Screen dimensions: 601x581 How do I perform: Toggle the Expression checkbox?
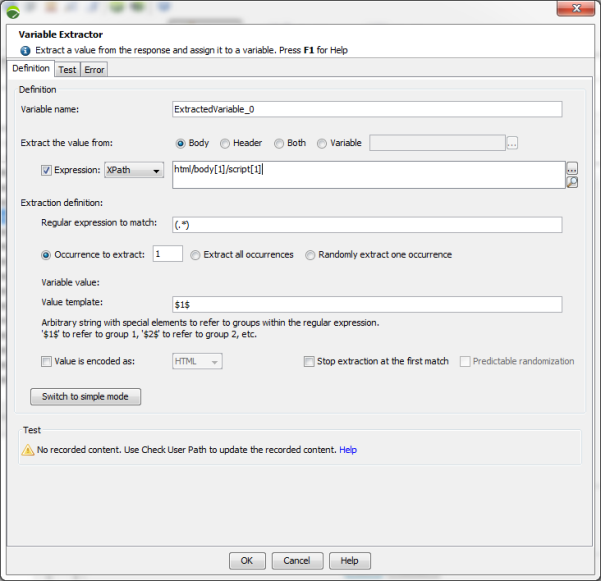click(46, 170)
